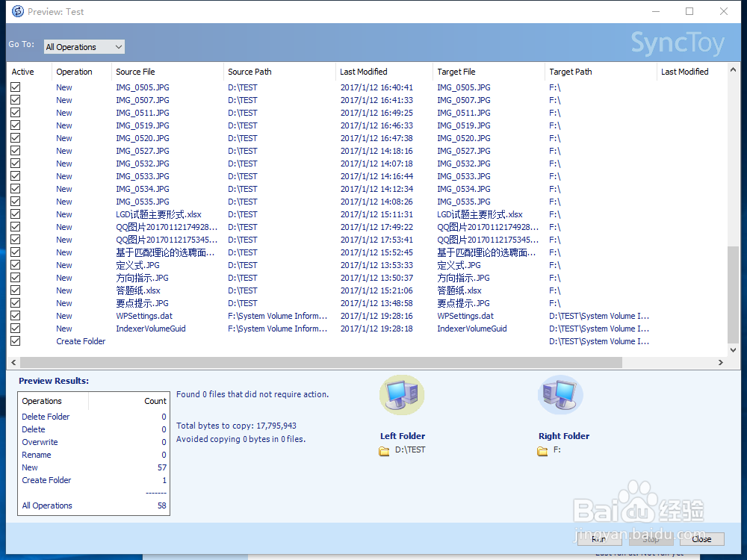Click the vertical scrollbar thumb
Screen dimensions: 747x560
click(x=734, y=294)
